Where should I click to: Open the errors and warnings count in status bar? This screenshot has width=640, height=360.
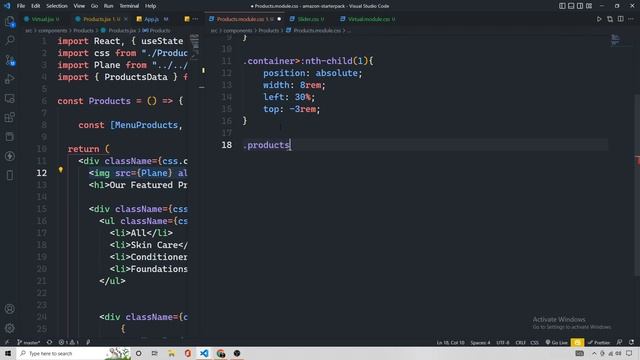[x=68, y=342]
